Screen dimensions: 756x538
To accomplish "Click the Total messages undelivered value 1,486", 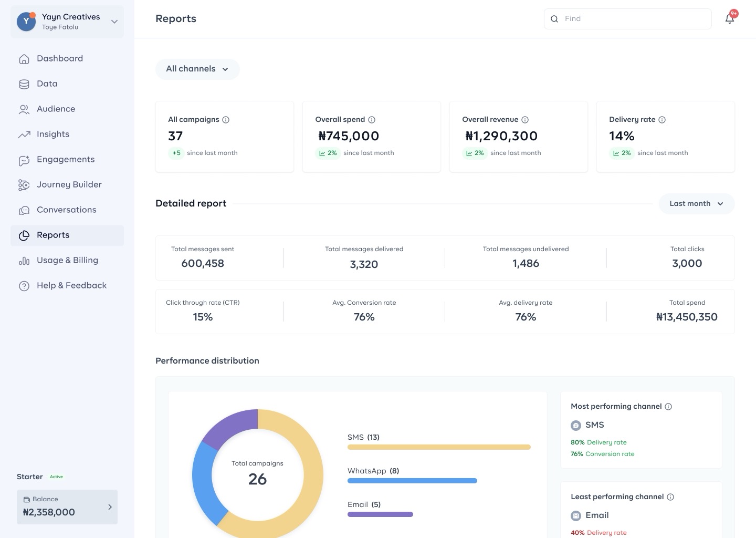I will coord(526,264).
